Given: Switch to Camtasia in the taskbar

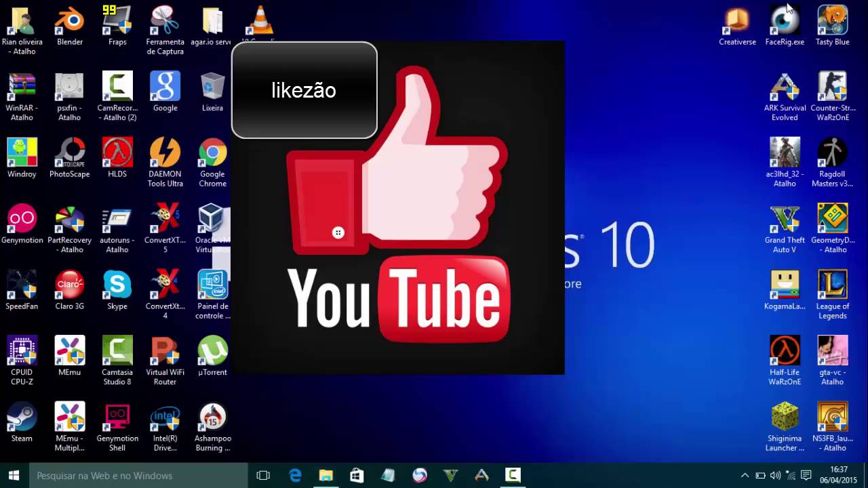Looking at the screenshot, I should click(513, 476).
